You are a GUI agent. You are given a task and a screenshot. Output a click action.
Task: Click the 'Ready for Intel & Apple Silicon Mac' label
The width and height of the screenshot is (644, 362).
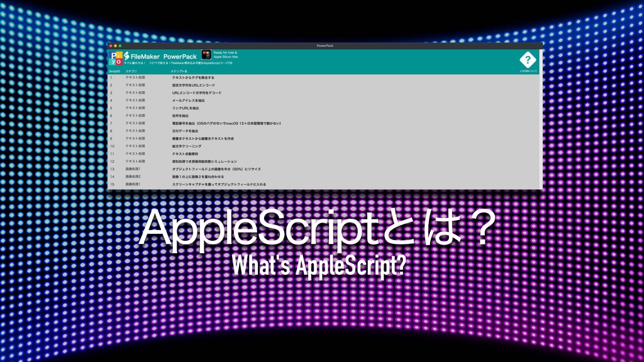[x=226, y=55]
